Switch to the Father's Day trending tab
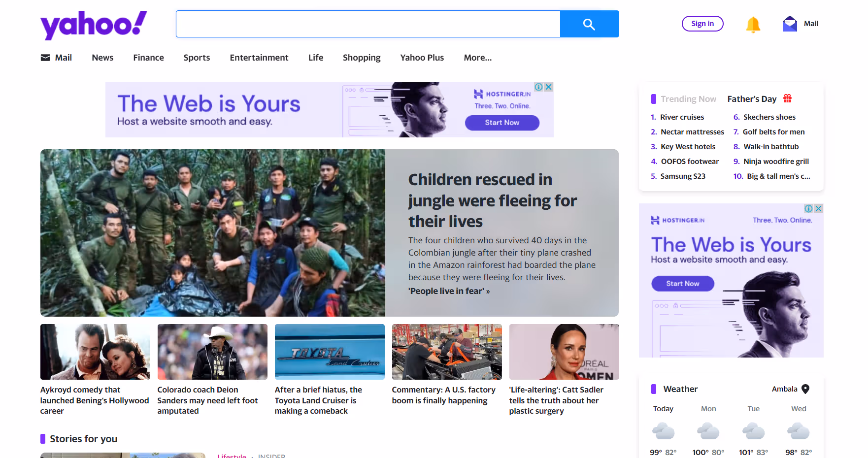The width and height of the screenshot is (868, 458). pos(752,99)
